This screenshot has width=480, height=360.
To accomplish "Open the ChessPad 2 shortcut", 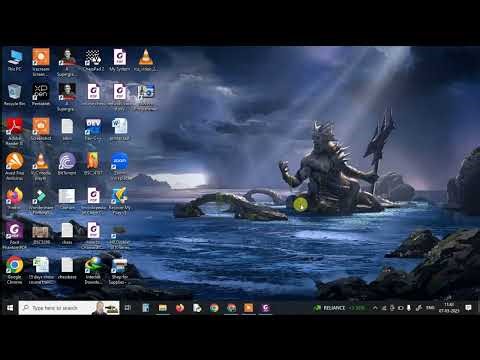I will [93, 60].
